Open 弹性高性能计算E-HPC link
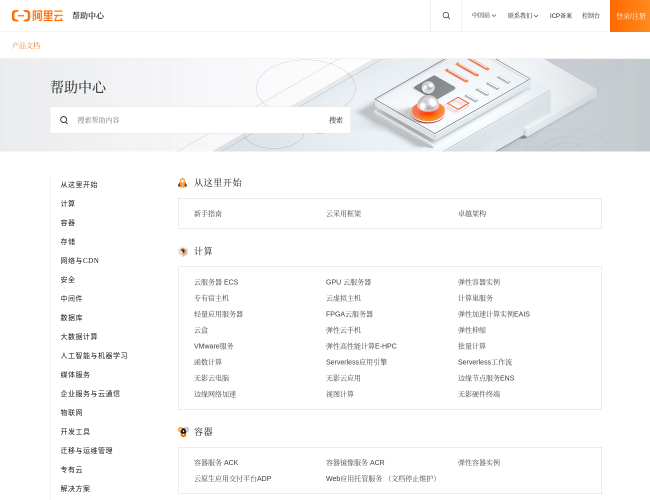 pyautogui.click(x=361, y=346)
